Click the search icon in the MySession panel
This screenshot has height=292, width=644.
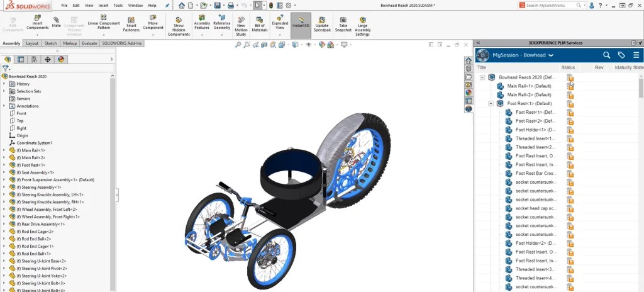(x=606, y=55)
